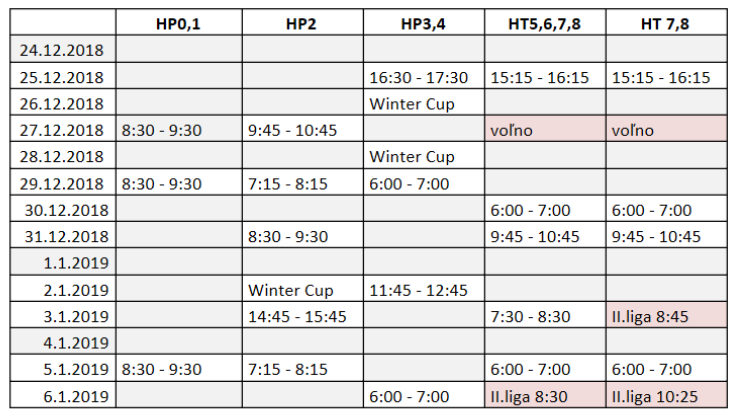738x417 pixels.
Task: Click the II.liga 8:30 cell
Action: 545,395
